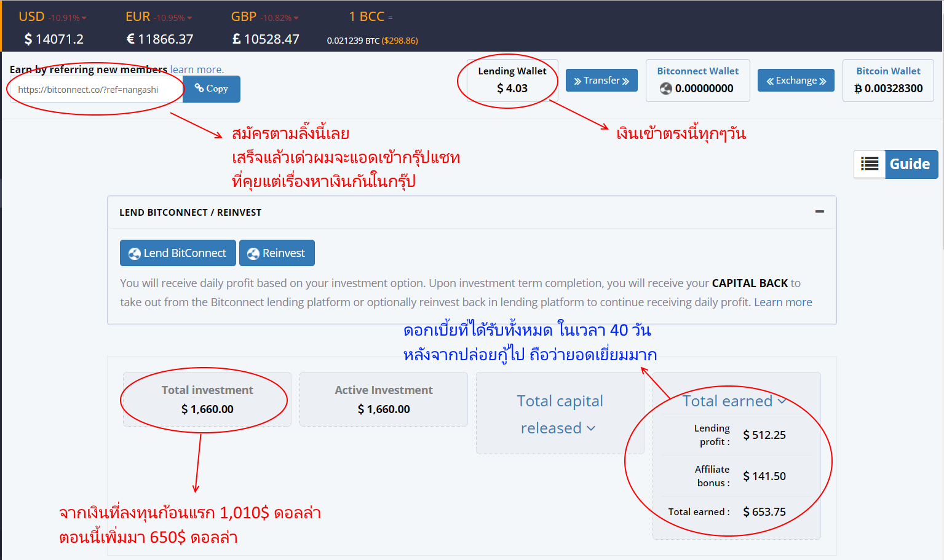Click the Reinvest button

tap(277, 253)
